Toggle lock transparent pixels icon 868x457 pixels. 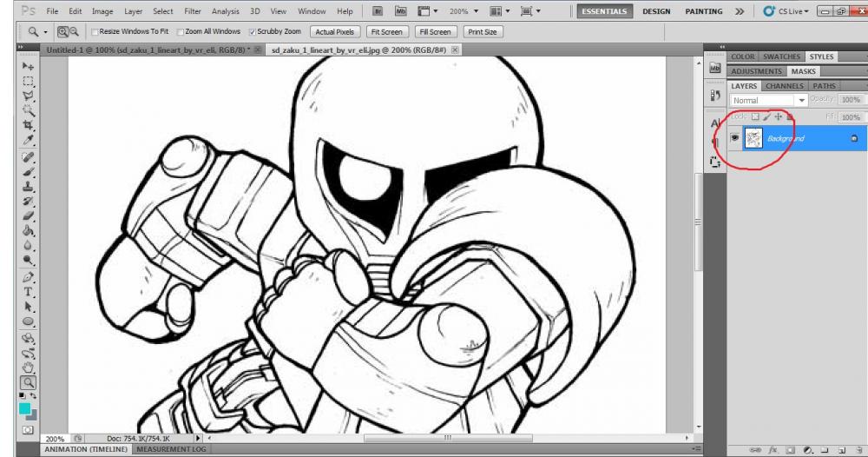(755, 117)
